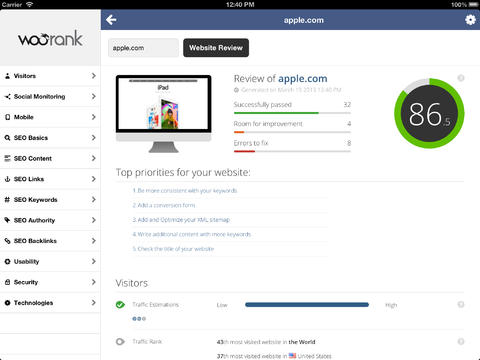Select SEO Backlinks in sidebar
The image size is (480, 360).
click(x=50, y=241)
